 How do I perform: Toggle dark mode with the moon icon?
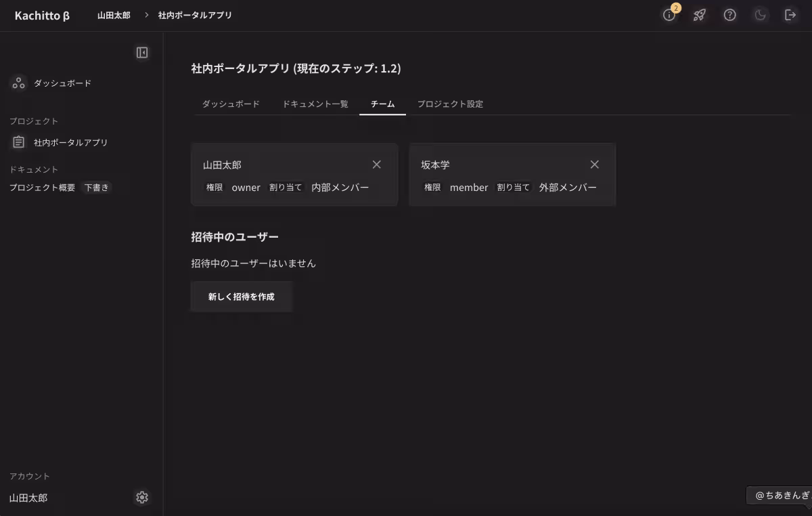pyautogui.click(x=760, y=15)
